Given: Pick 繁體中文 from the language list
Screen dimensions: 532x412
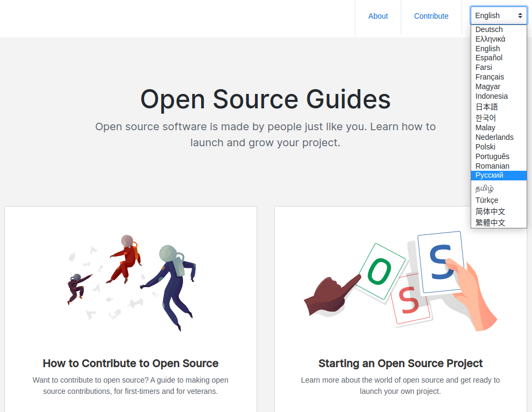Looking at the screenshot, I should click(x=498, y=223).
